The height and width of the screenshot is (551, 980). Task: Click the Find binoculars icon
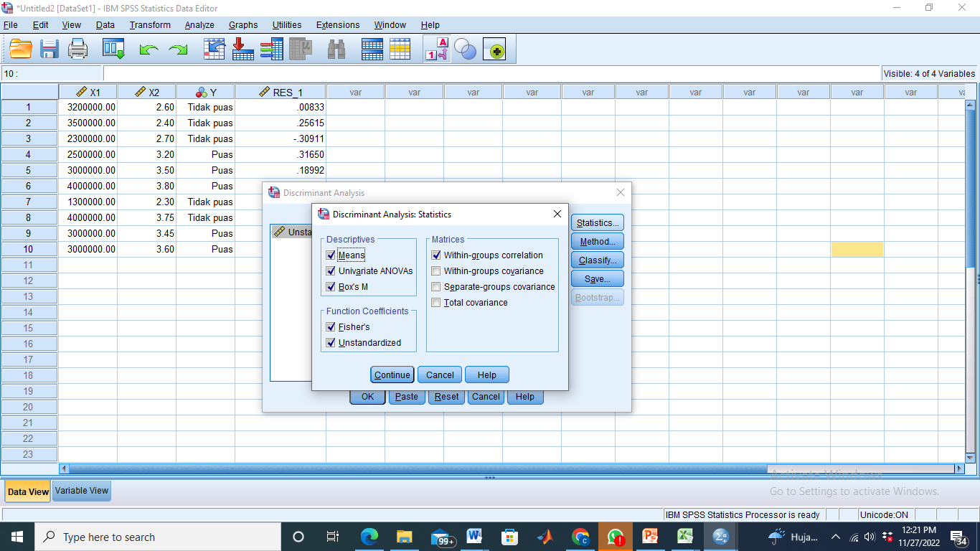pyautogui.click(x=336, y=49)
